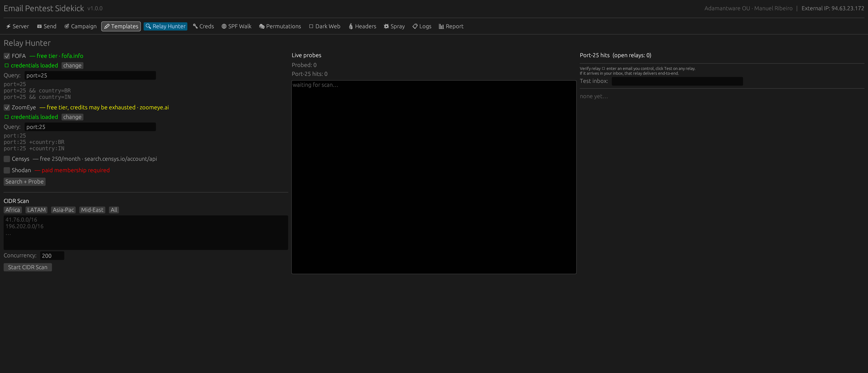This screenshot has height=373, width=868.
Task: Click the Test inbox field
Action: pos(677,82)
